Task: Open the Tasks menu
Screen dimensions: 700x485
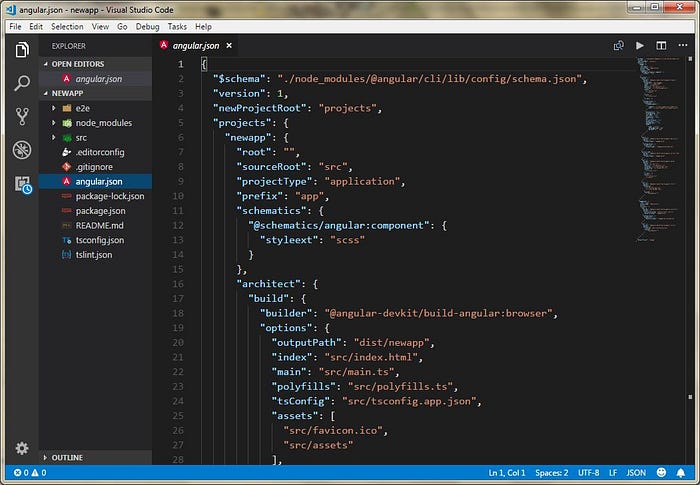Action: click(177, 26)
